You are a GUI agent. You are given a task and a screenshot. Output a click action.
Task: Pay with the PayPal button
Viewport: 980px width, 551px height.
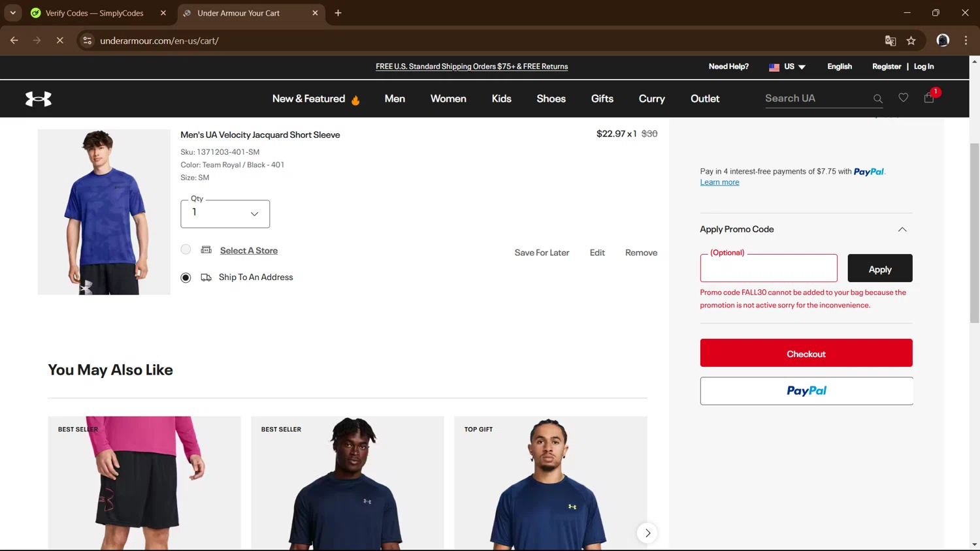click(x=806, y=391)
